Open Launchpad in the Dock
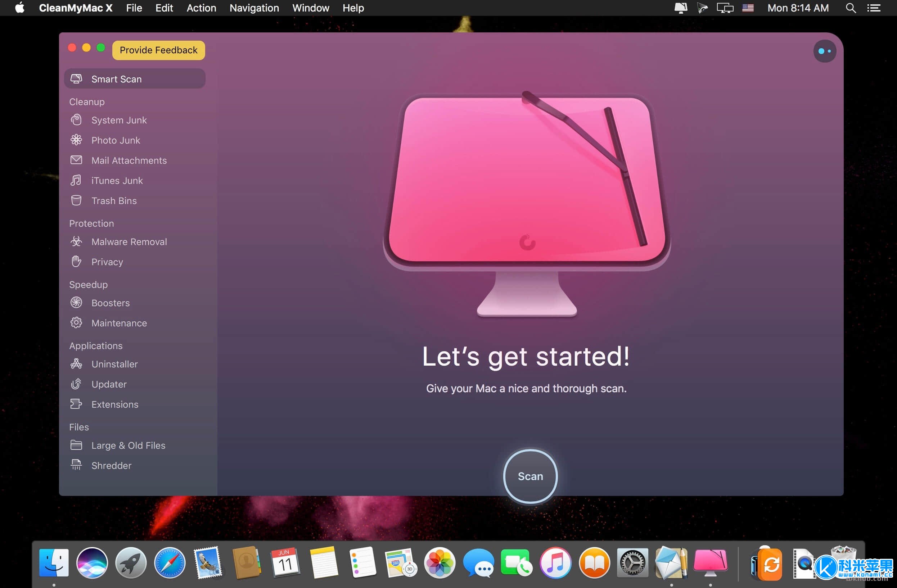897x588 pixels. point(131,563)
